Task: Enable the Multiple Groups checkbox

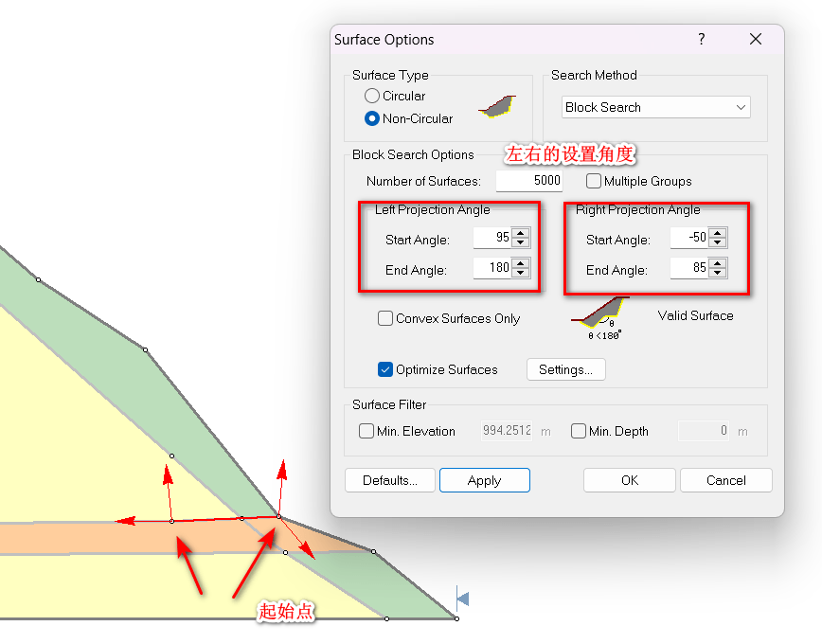Action: point(594,181)
